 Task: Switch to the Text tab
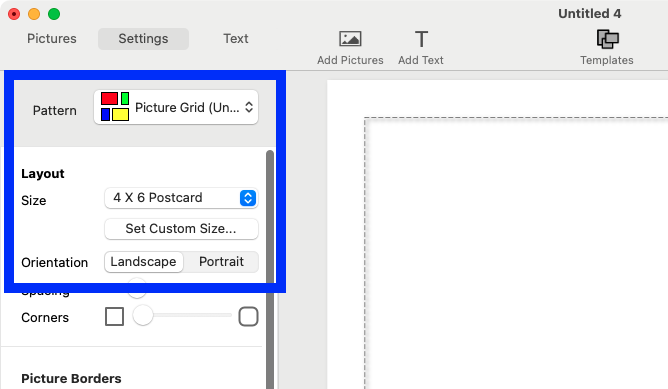236,39
